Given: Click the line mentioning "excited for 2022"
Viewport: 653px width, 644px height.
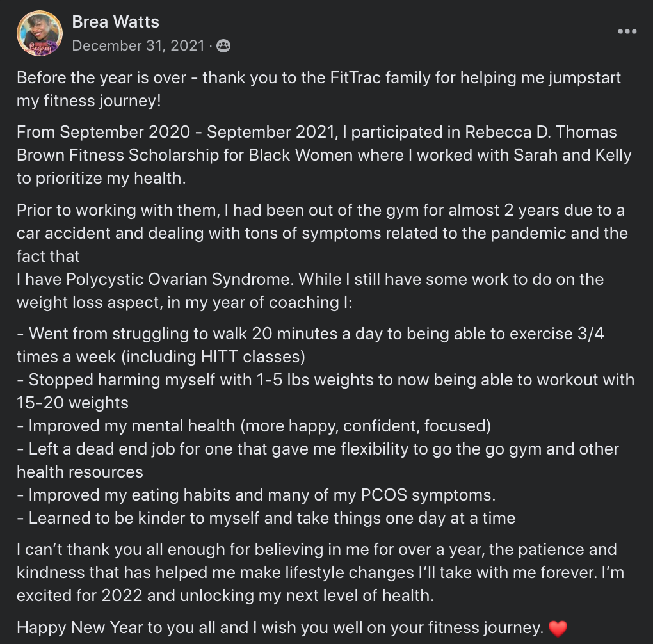Looking at the screenshot, I should [225, 596].
